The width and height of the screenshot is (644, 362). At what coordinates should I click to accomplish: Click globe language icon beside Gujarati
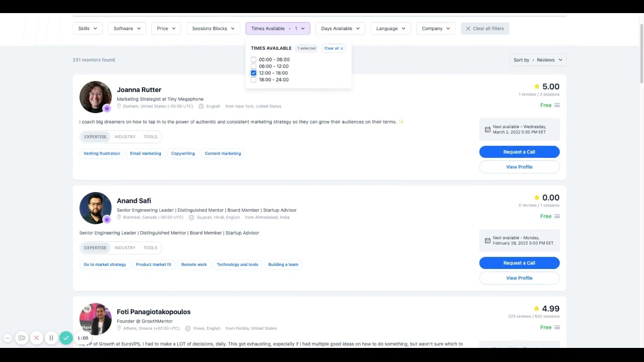tap(192, 218)
